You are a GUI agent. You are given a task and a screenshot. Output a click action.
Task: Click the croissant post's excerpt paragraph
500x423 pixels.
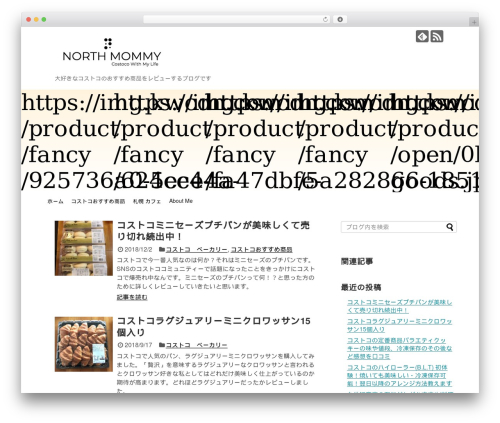click(215, 373)
